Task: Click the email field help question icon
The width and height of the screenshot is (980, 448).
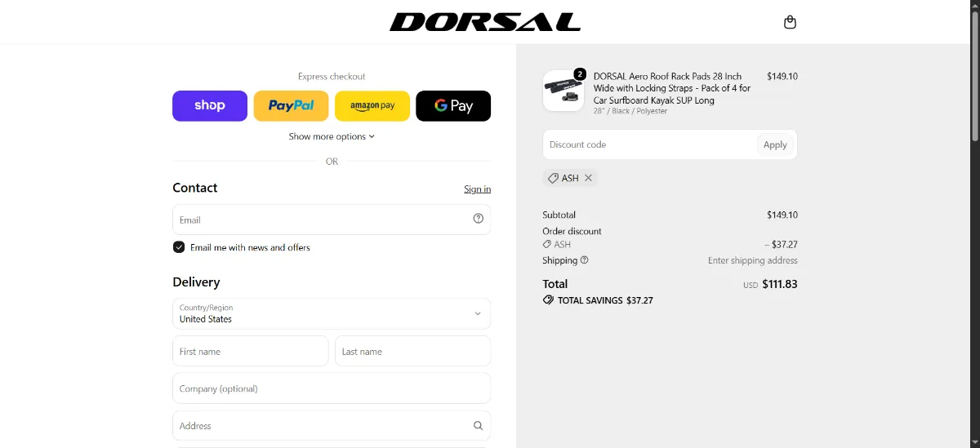Action: point(479,219)
